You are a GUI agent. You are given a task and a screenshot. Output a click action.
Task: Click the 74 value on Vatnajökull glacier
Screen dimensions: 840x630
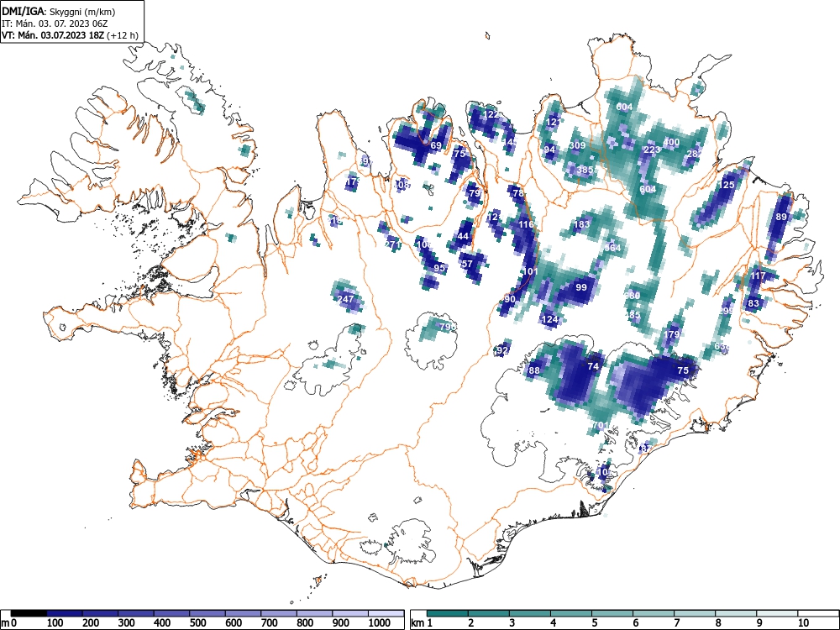(592, 366)
